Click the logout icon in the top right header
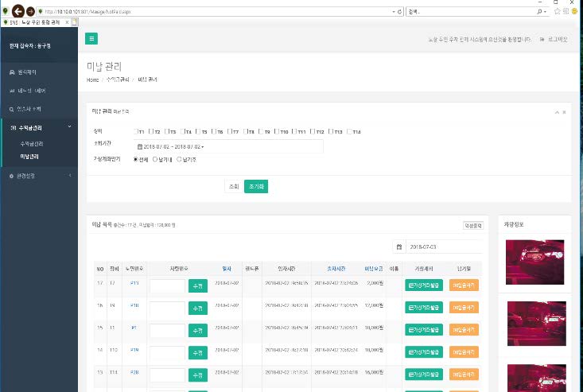 542,38
